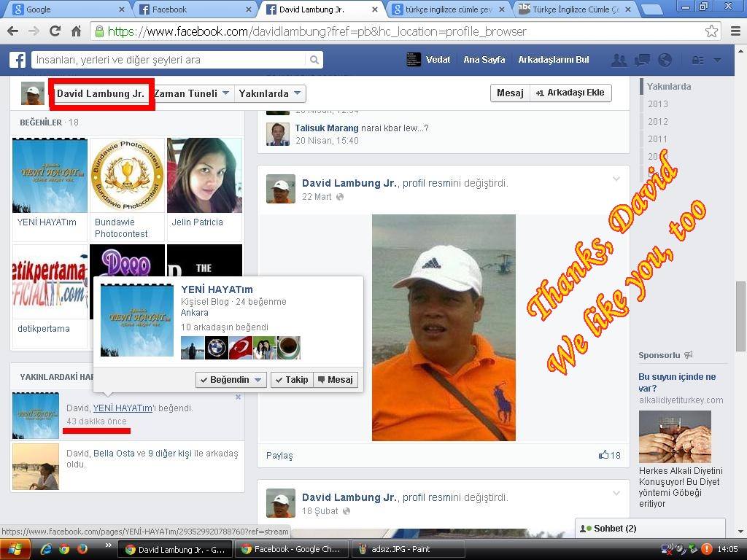
Task: Open Bella Osta's profile link
Action: [x=114, y=454]
